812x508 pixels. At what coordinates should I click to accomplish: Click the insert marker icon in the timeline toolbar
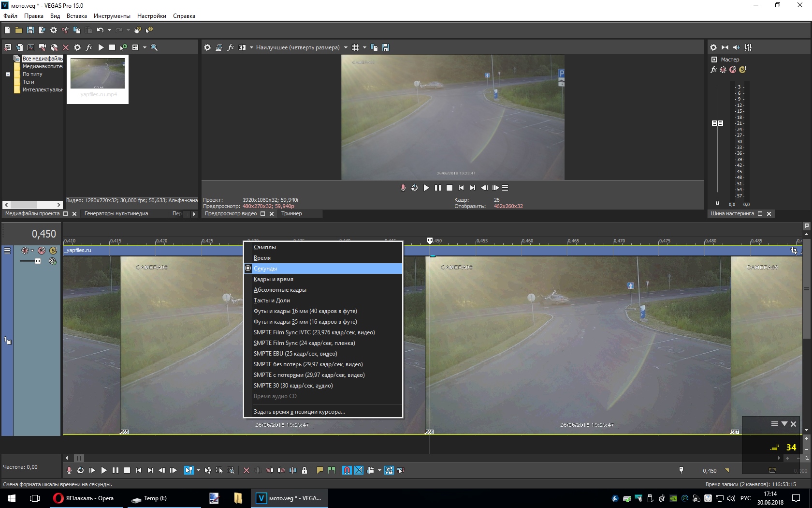pos(319,470)
